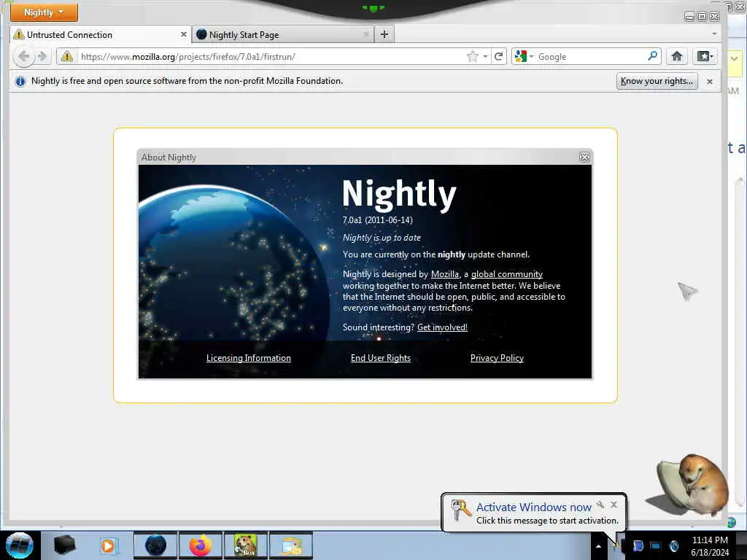747x560 pixels.
Task: Click the version text 7.0a1 (2011-06-14)
Action: [x=377, y=220]
